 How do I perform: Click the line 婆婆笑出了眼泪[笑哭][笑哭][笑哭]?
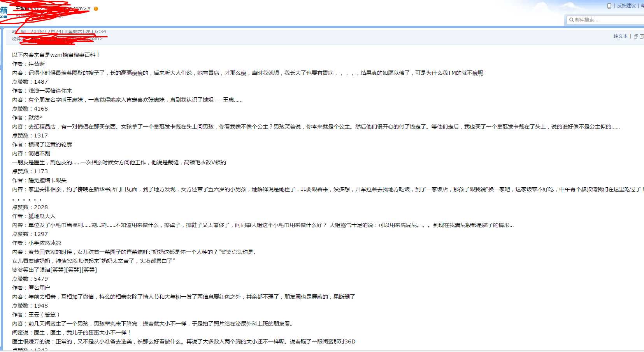click(x=54, y=270)
